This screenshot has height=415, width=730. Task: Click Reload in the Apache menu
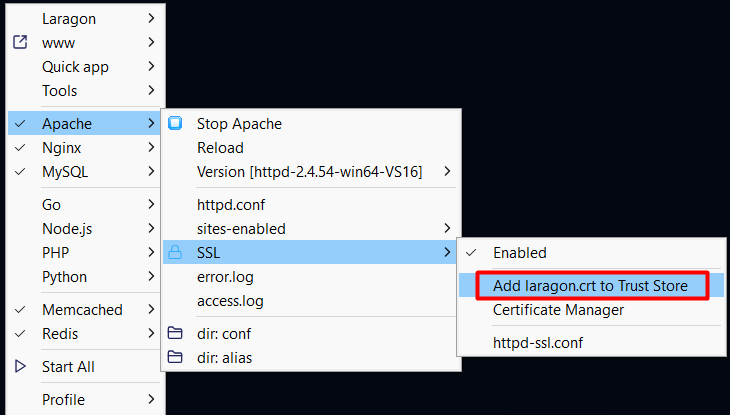point(220,148)
